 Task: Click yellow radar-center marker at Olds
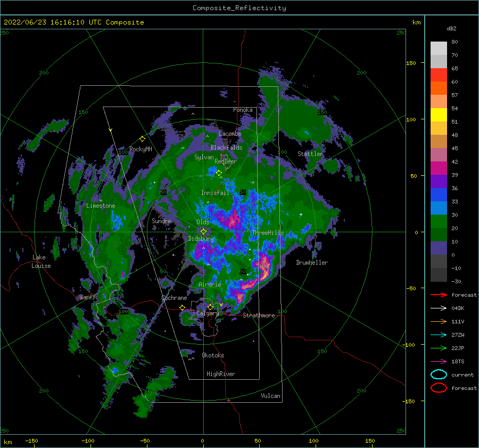click(x=203, y=232)
